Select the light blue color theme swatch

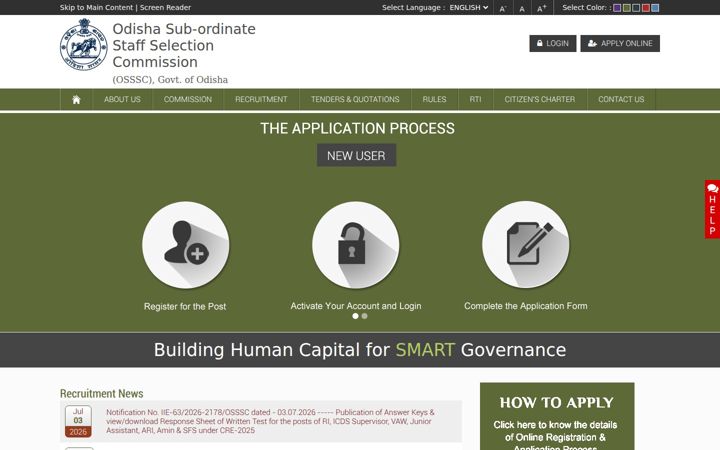point(655,8)
